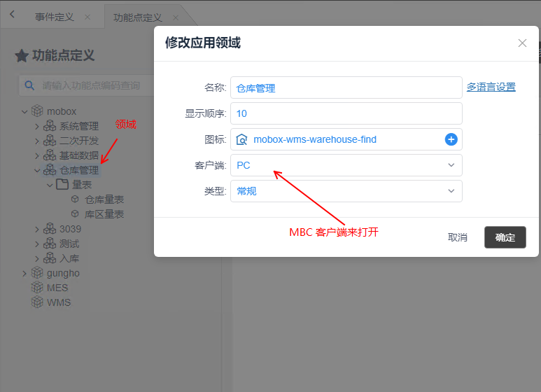Close the 修改应用领域 dialog with X
Screen dimensions: 541x392
522,43
